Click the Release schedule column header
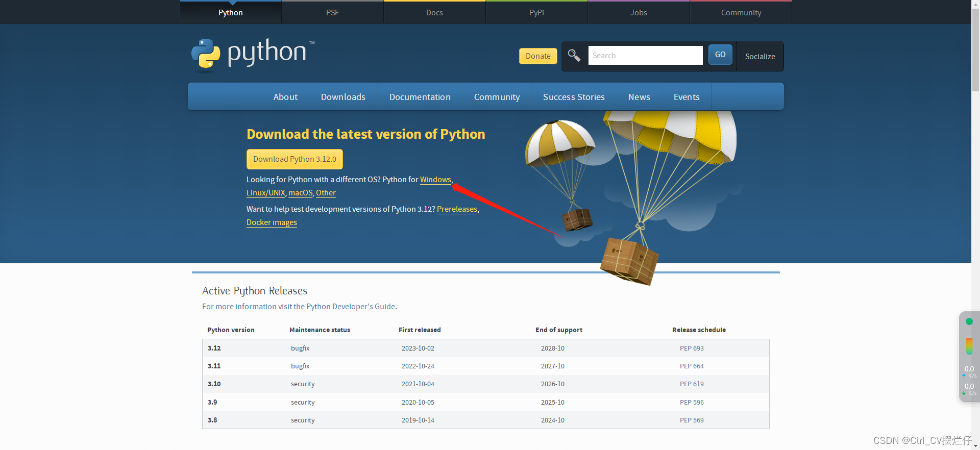980x450 pixels. click(x=699, y=330)
